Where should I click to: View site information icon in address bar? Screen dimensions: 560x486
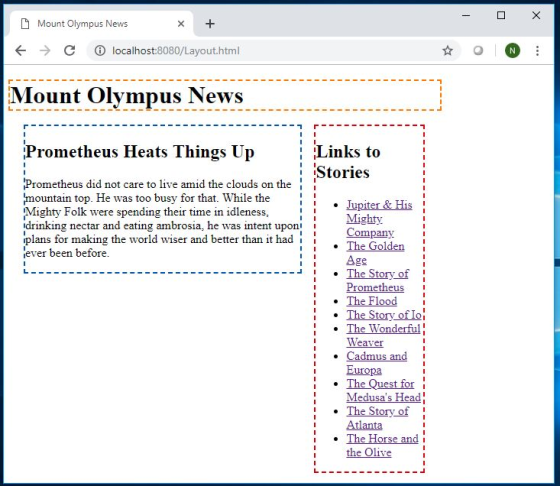[x=100, y=51]
